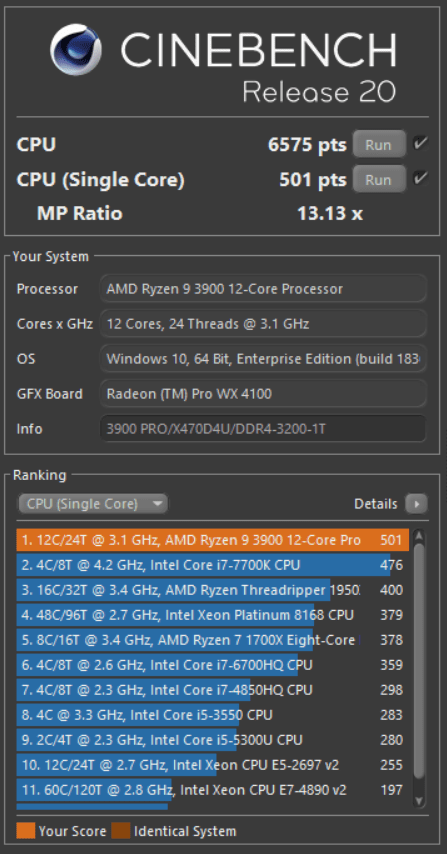Select ranking row 8 Intel Core i5-3550
Image resolution: width=447 pixels, height=854 pixels.
(212, 715)
